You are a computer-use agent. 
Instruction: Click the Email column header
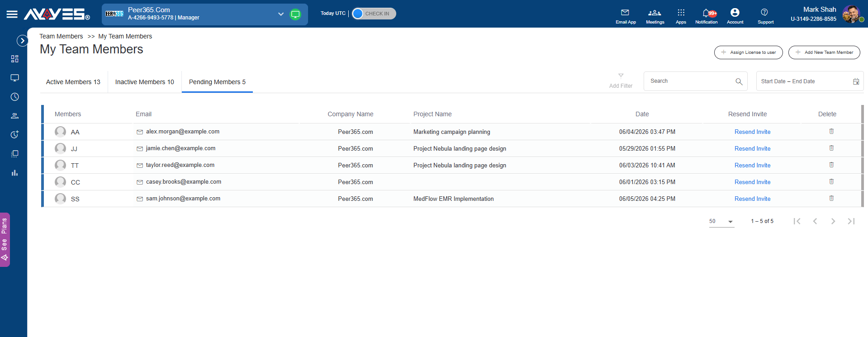tap(144, 114)
